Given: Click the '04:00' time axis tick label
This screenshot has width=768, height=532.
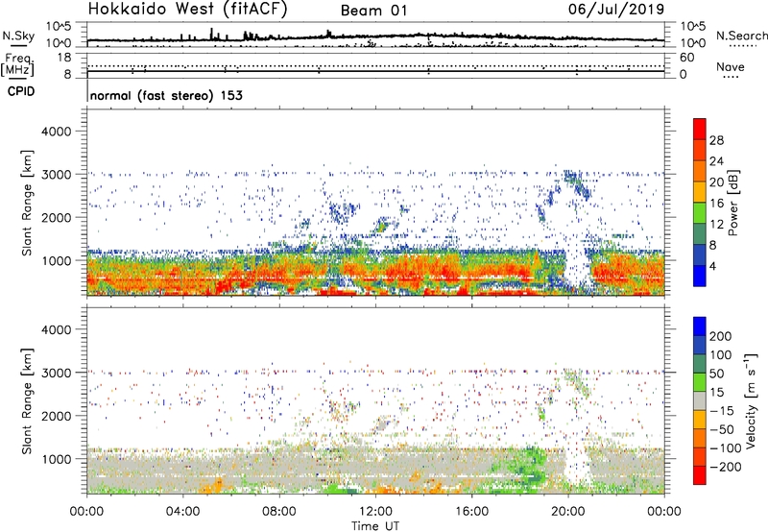Looking at the screenshot, I should 183,512.
